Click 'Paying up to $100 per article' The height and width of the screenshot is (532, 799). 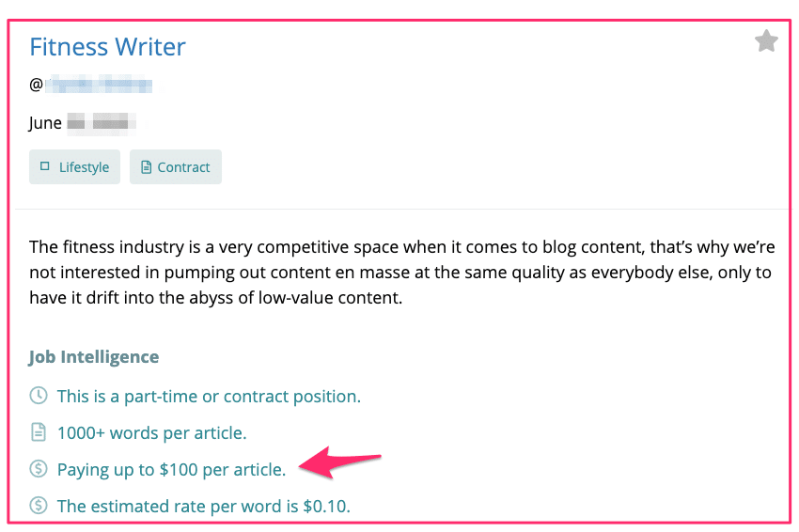[x=171, y=470]
